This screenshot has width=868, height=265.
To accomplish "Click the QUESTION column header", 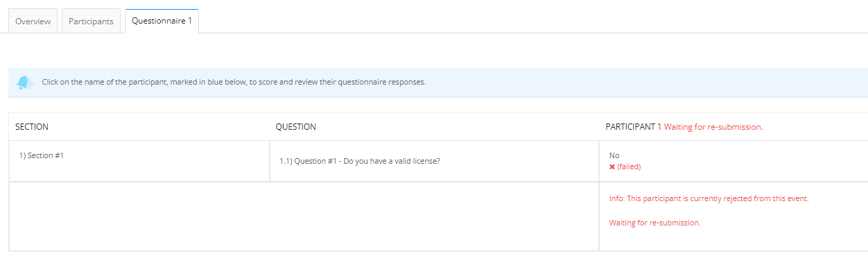I will pos(296,127).
